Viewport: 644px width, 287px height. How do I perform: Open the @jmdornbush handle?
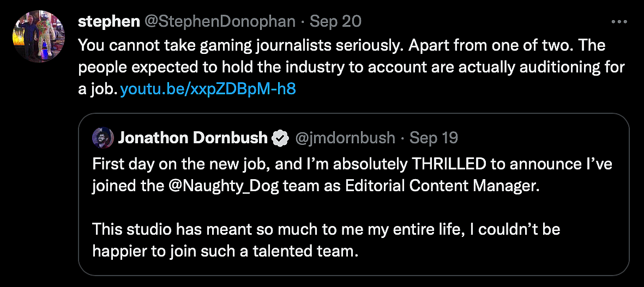pos(345,138)
